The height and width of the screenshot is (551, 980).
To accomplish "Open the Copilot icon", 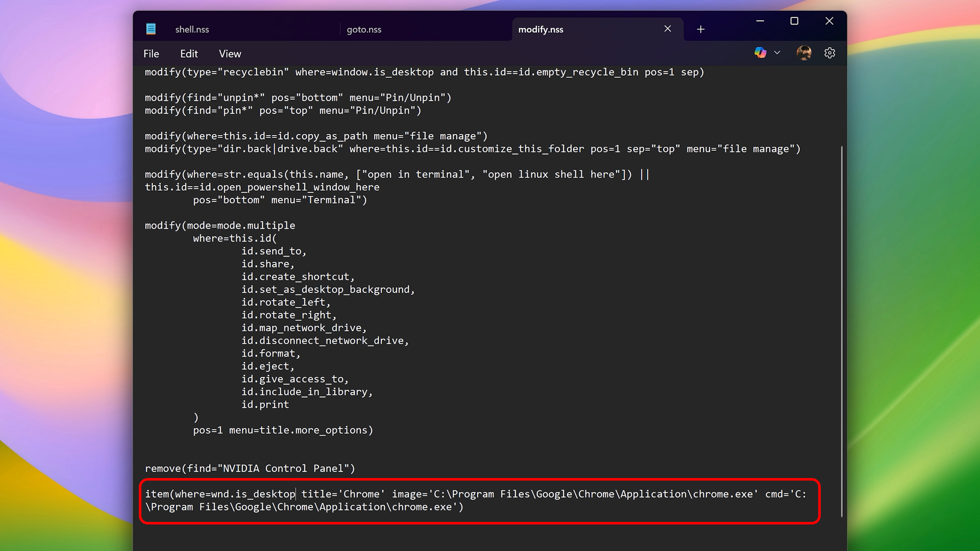I will (x=761, y=53).
